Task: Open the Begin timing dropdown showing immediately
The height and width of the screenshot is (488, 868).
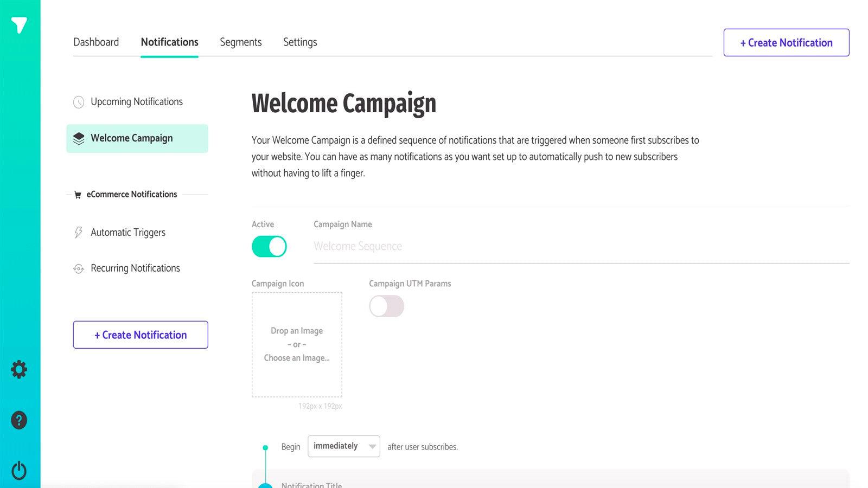Action: [x=343, y=446]
